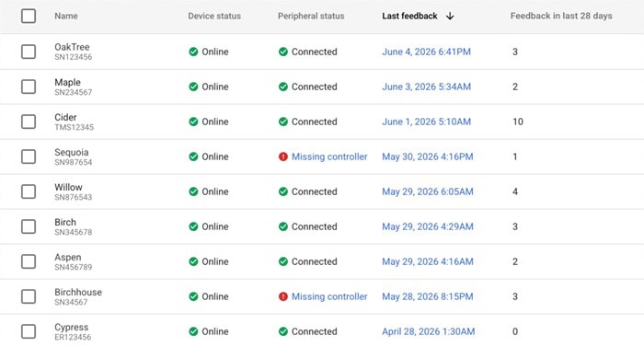The height and width of the screenshot is (347, 644).
Task: Open Sequoia's Missing controller link
Action: click(329, 156)
